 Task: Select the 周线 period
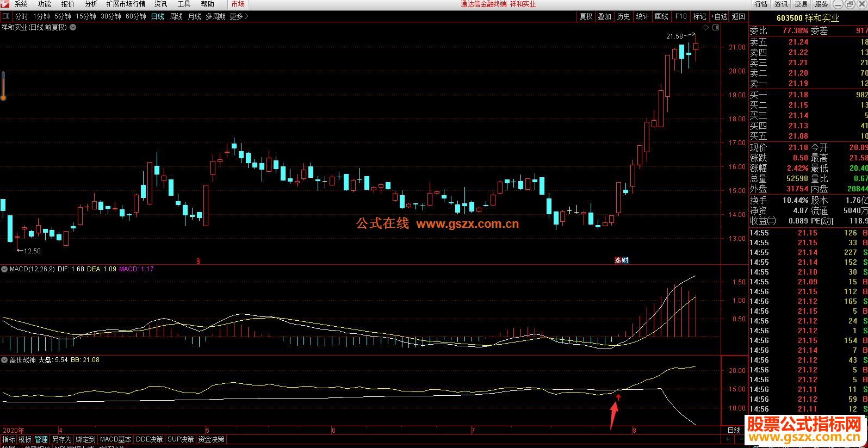coord(176,16)
